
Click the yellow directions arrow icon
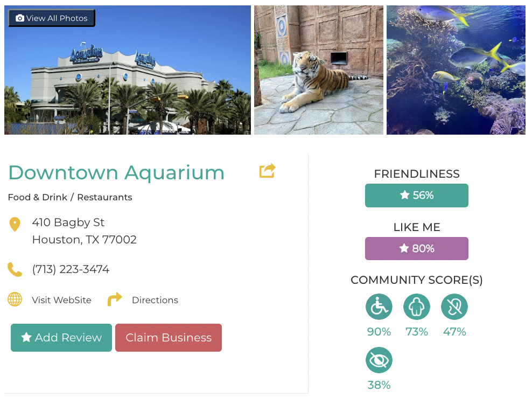[x=115, y=299]
